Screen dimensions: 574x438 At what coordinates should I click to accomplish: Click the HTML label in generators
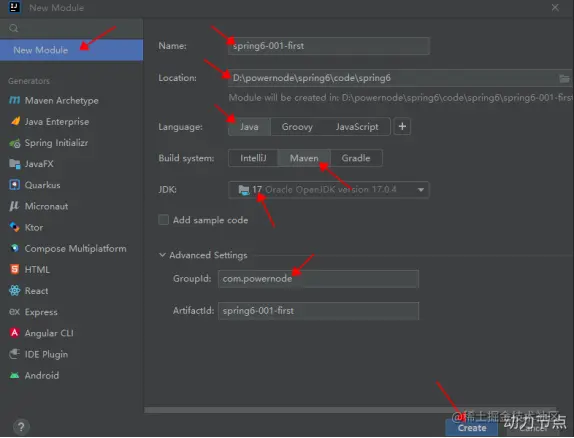click(x=37, y=270)
